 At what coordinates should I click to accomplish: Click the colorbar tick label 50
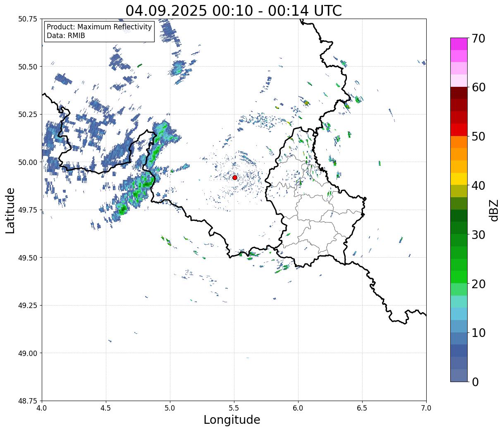(478, 136)
